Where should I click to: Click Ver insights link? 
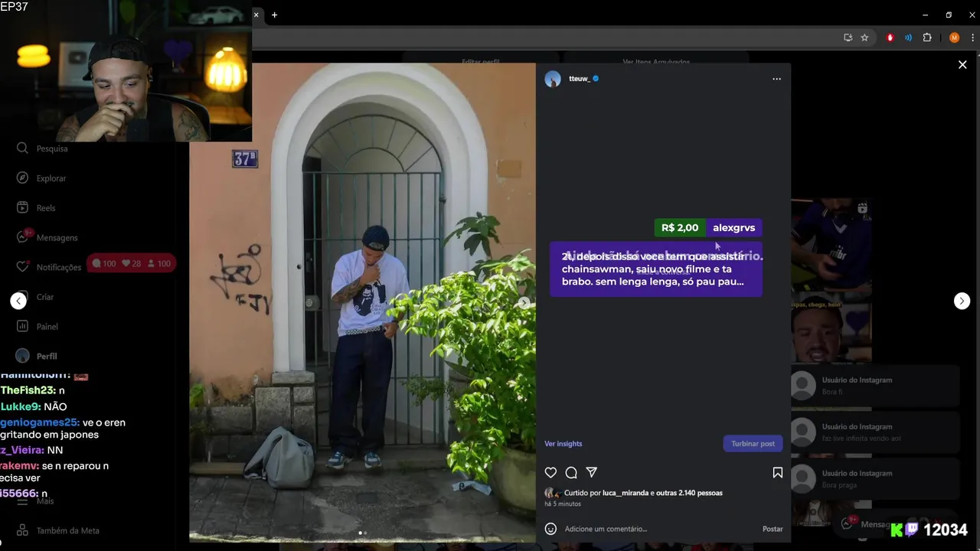[x=563, y=444]
